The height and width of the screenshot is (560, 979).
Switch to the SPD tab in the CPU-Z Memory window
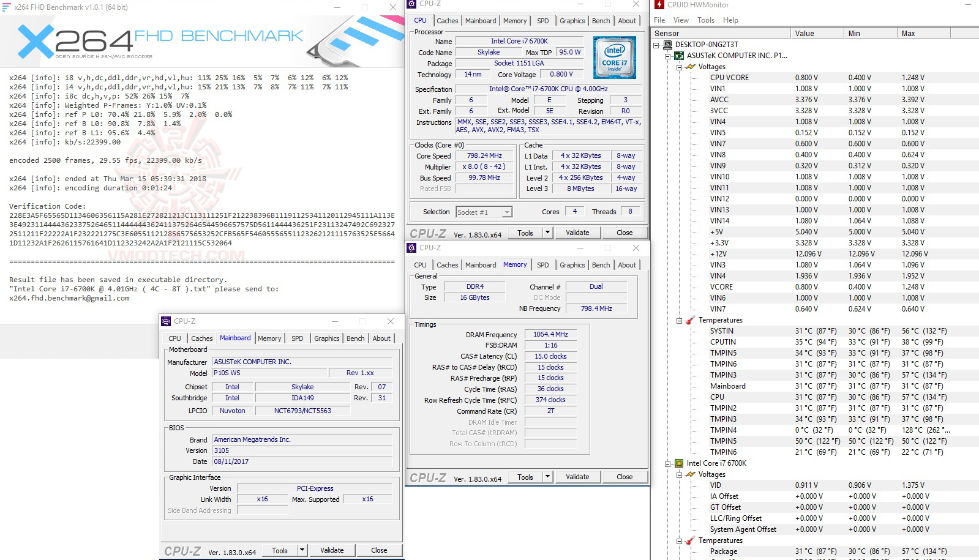pos(542,265)
